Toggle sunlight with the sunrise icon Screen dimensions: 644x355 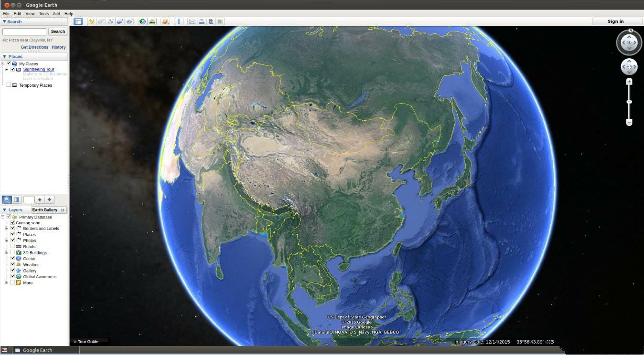(151, 21)
